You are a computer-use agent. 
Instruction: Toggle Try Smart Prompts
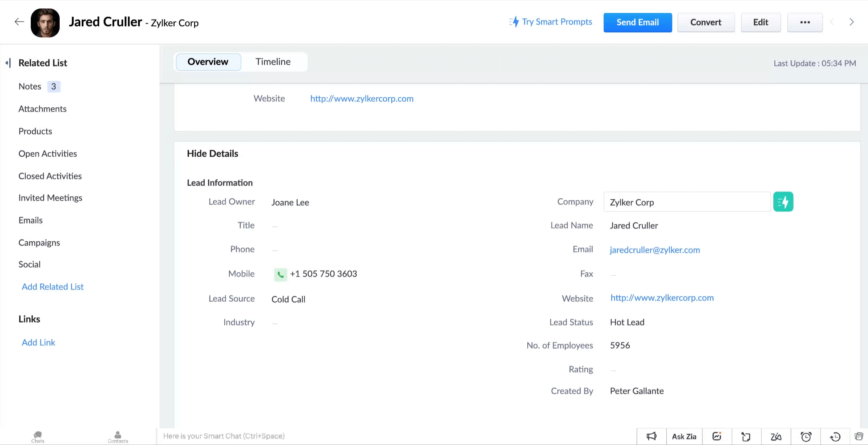click(x=550, y=22)
